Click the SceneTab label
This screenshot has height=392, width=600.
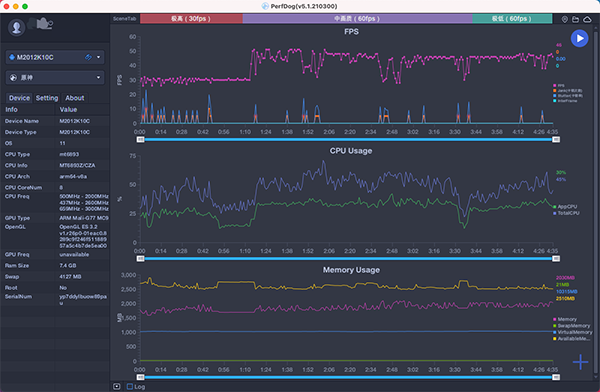[x=125, y=19]
